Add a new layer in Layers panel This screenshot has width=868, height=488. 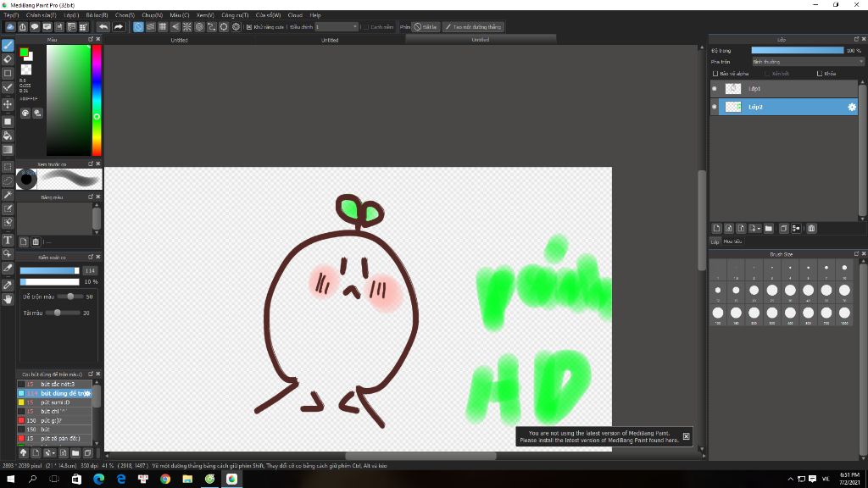(717, 228)
